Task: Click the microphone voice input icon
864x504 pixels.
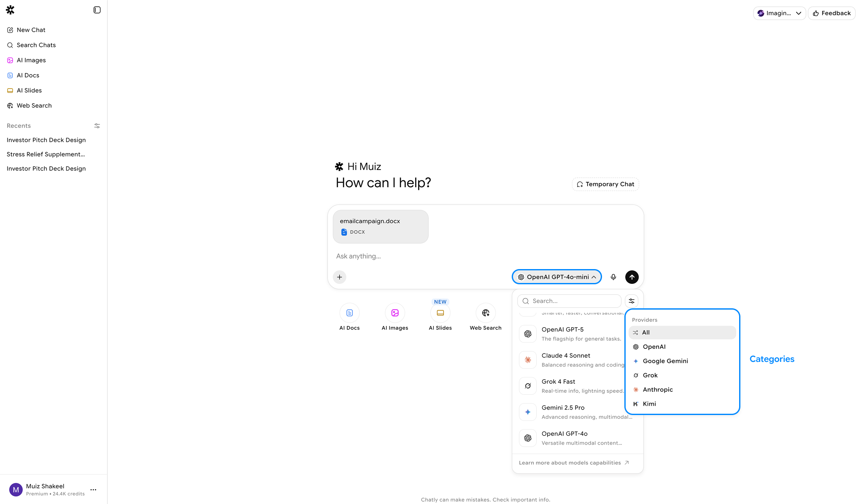Action: 613,277
